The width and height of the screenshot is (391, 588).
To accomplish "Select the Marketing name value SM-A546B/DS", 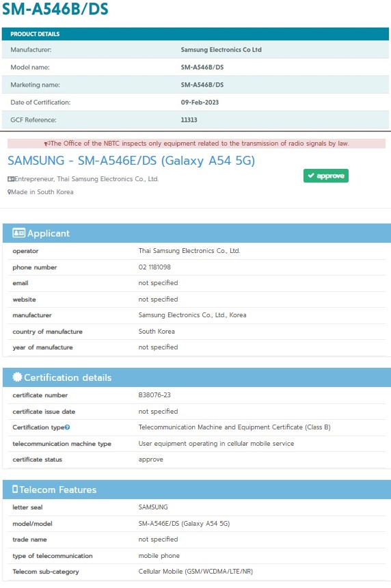I will point(202,85).
